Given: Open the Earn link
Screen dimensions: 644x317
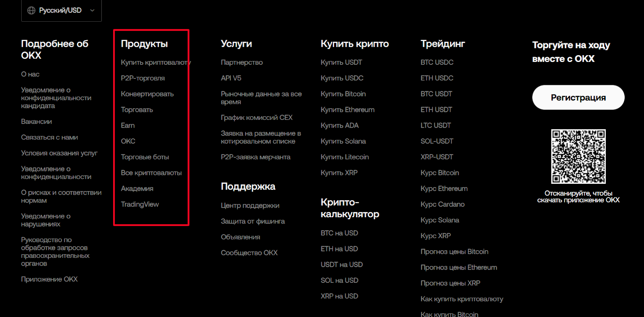Looking at the screenshot, I should [128, 126].
